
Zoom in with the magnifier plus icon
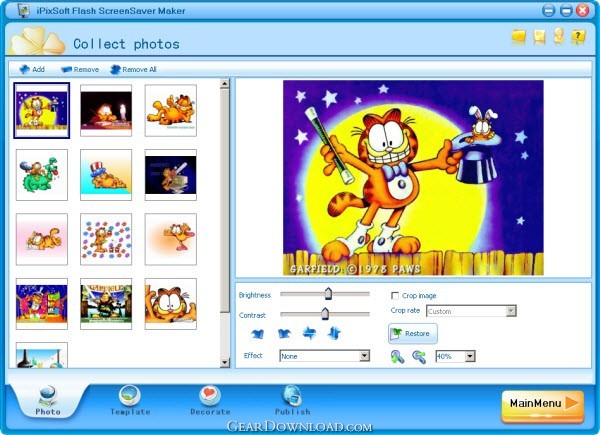point(397,357)
